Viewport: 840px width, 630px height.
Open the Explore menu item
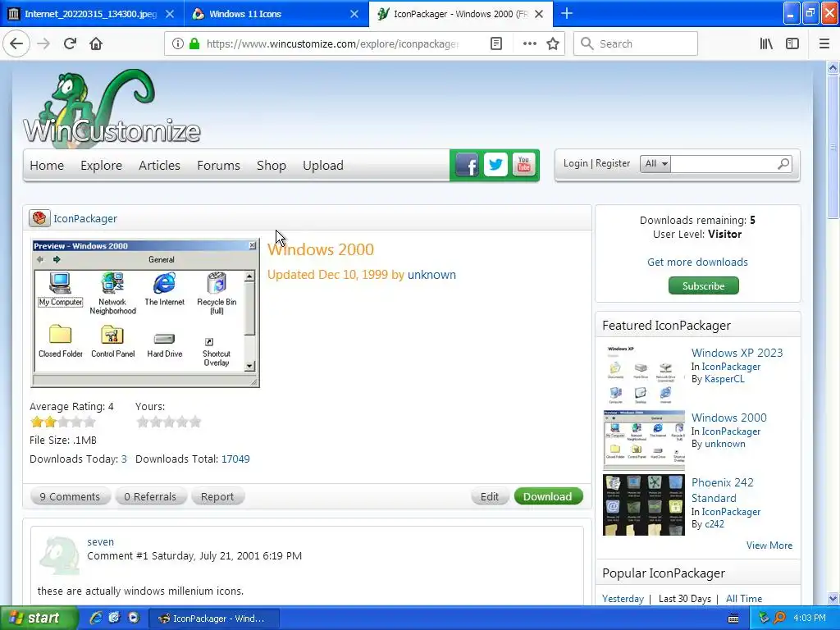click(101, 166)
